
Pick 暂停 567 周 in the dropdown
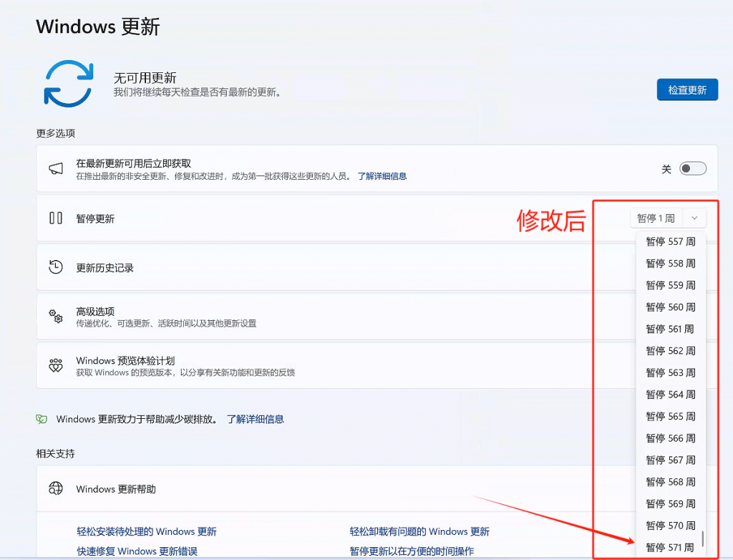pos(671,460)
